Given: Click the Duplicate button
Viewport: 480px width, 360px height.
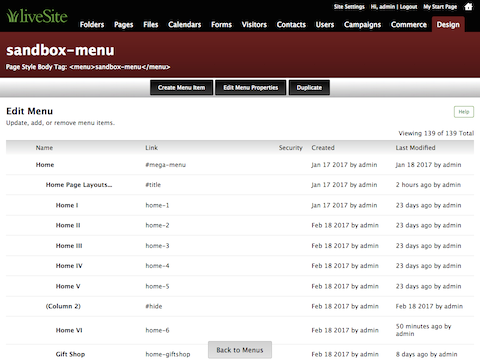Looking at the screenshot, I should click(309, 87).
